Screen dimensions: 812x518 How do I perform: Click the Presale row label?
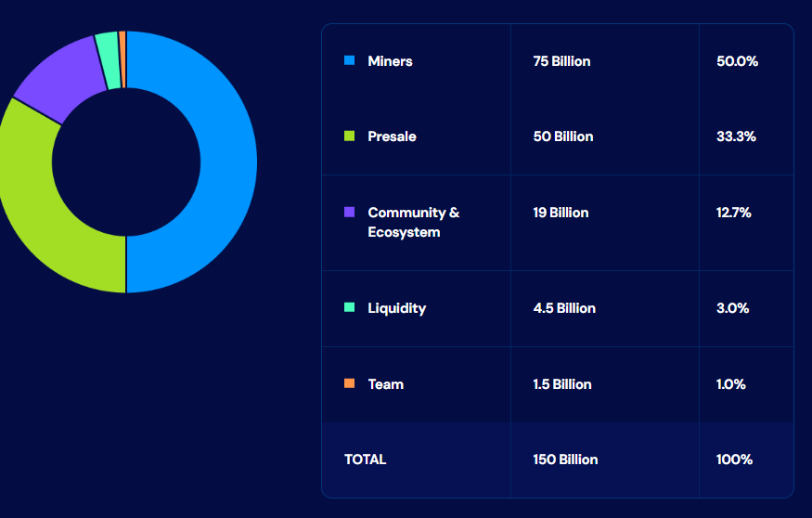click(x=392, y=136)
